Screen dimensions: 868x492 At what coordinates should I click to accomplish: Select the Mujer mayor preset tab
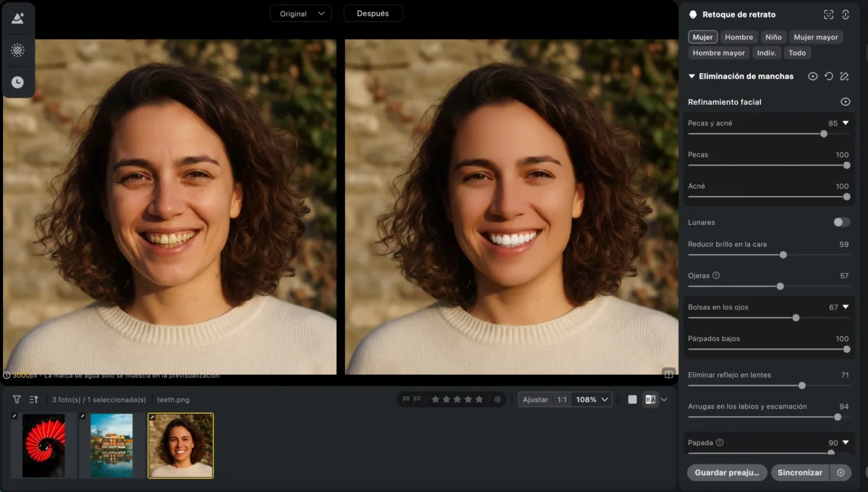pyautogui.click(x=815, y=37)
